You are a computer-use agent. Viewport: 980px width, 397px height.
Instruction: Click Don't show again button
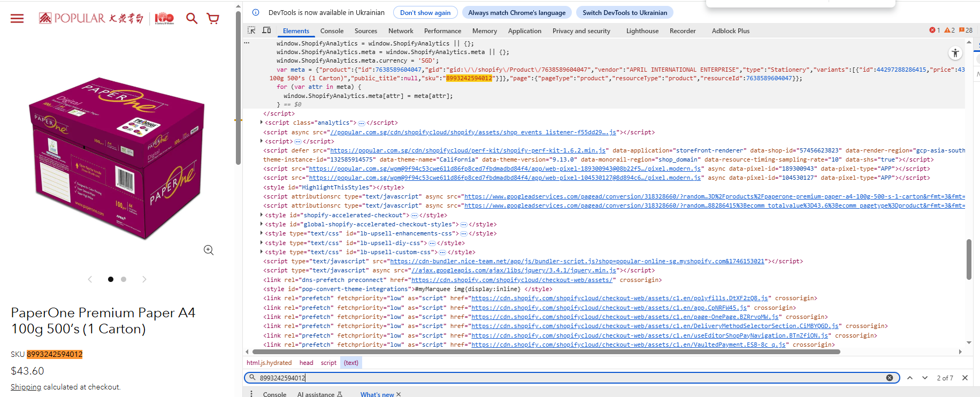pos(425,12)
